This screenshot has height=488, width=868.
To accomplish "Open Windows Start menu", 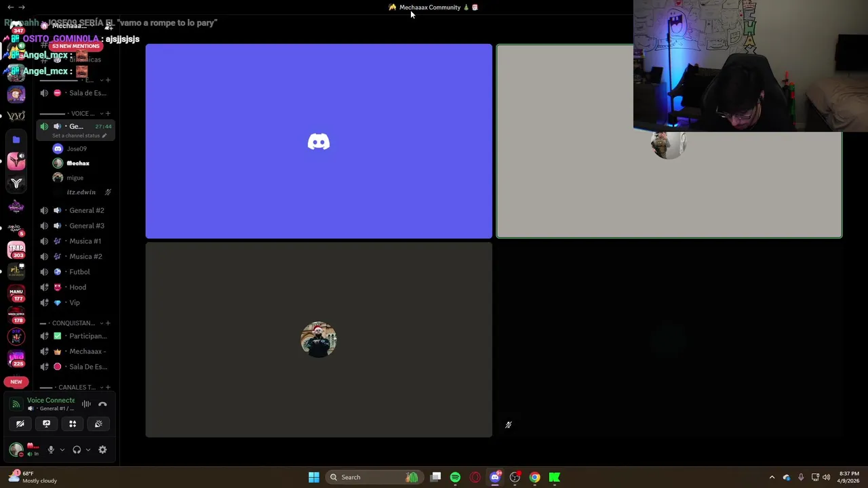I will click(x=313, y=477).
